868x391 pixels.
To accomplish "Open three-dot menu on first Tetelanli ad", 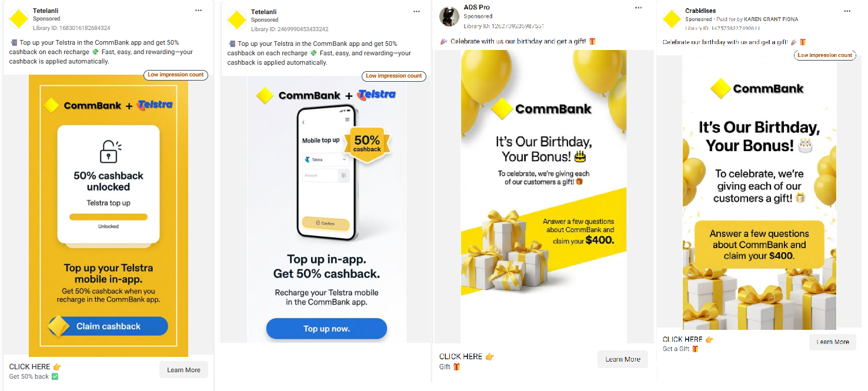I will click(199, 11).
